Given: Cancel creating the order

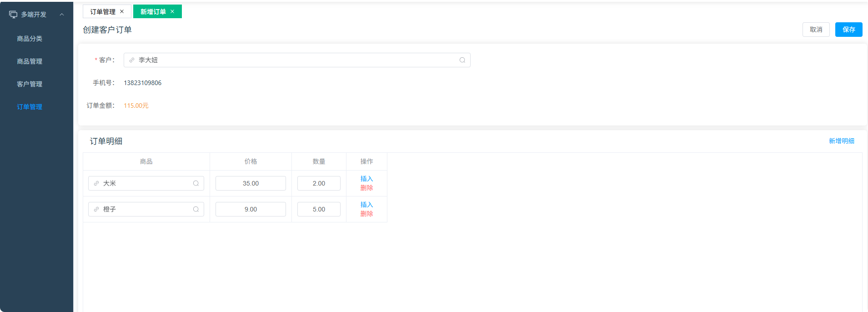Looking at the screenshot, I should [816, 30].
